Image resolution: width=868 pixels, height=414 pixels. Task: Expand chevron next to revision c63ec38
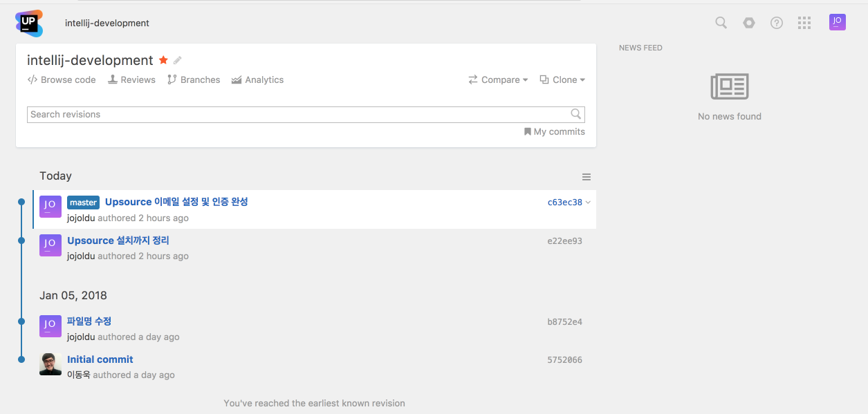(588, 203)
